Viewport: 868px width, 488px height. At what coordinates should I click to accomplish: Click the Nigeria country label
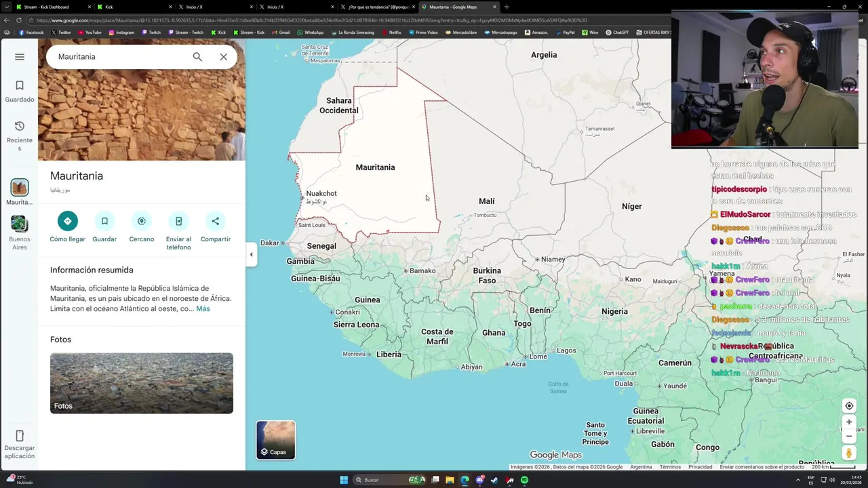614,312
